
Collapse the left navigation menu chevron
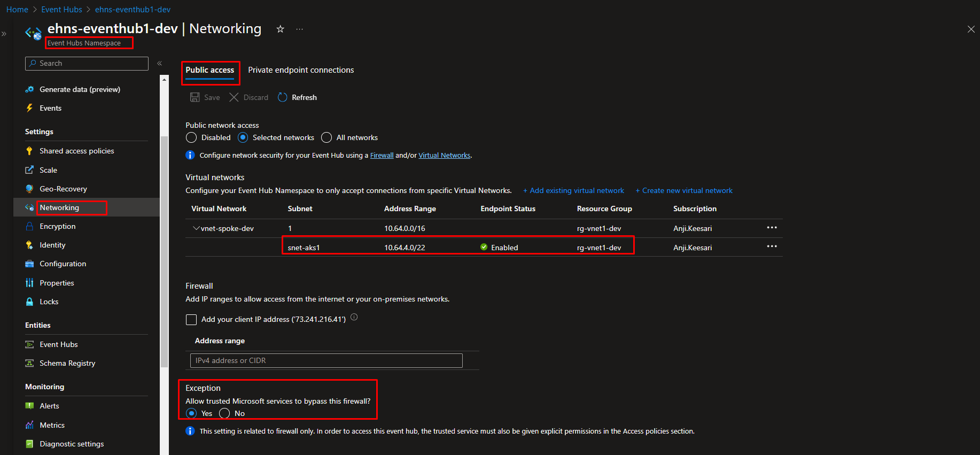pos(159,63)
